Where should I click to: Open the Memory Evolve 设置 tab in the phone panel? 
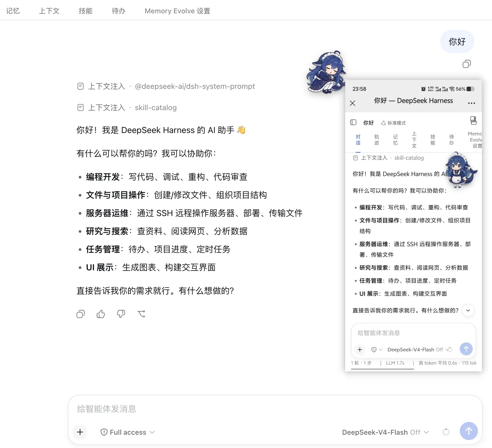[475, 140]
